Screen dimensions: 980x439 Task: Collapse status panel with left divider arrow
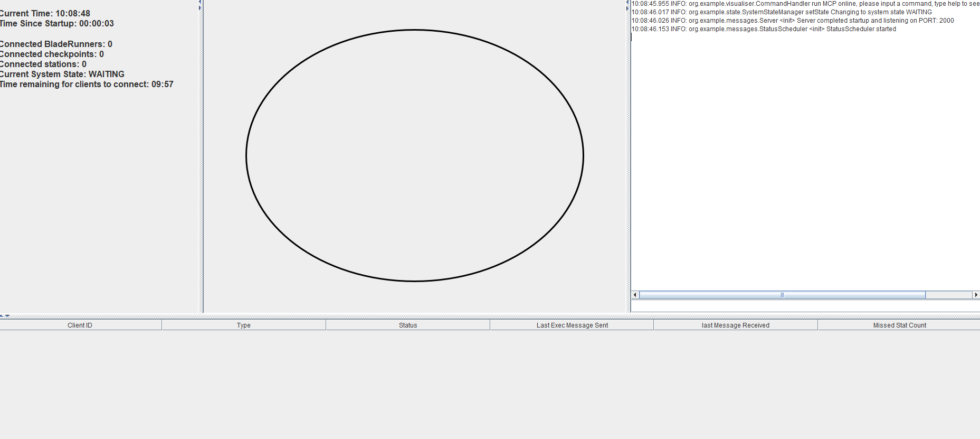click(200, 2)
